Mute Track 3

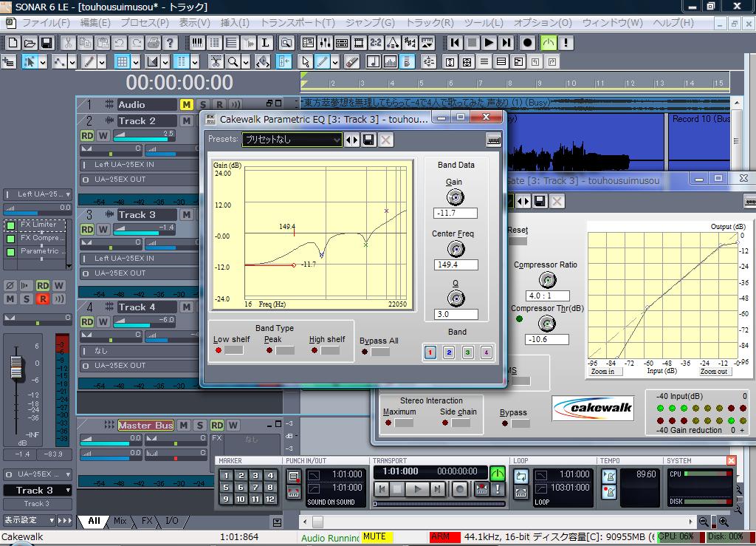click(186, 215)
